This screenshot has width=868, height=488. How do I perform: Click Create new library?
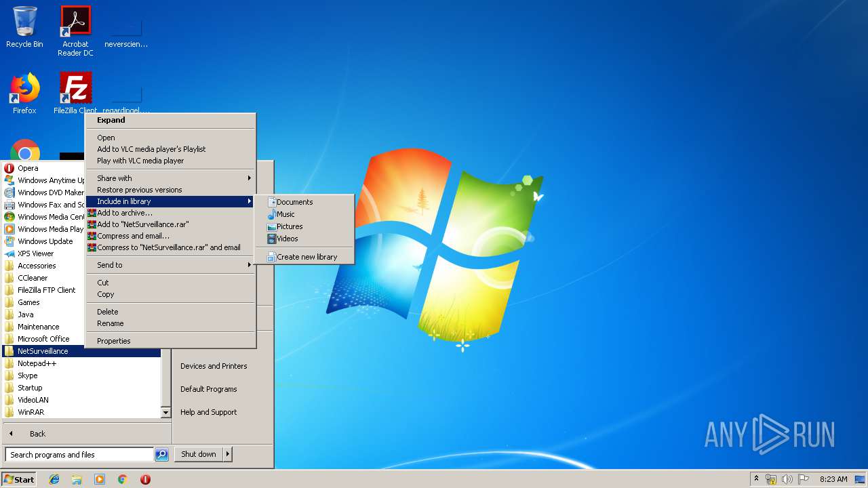tap(304, 257)
